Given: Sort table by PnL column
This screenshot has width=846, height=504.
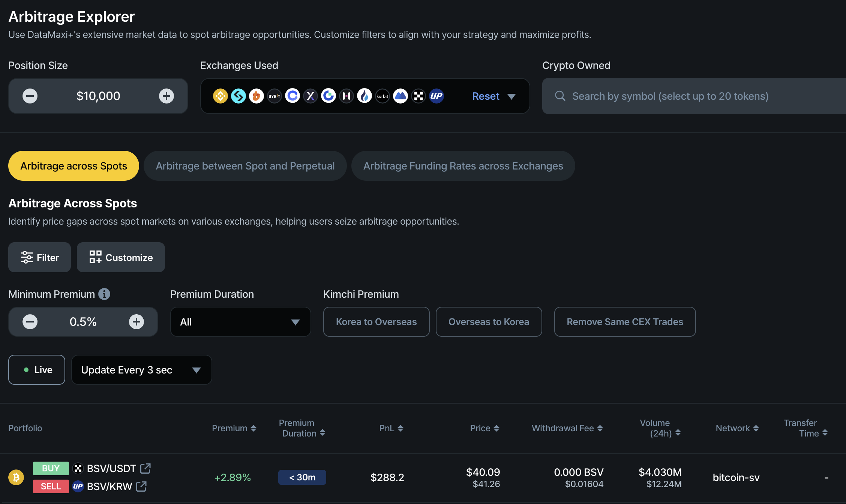Looking at the screenshot, I should [x=391, y=428].
